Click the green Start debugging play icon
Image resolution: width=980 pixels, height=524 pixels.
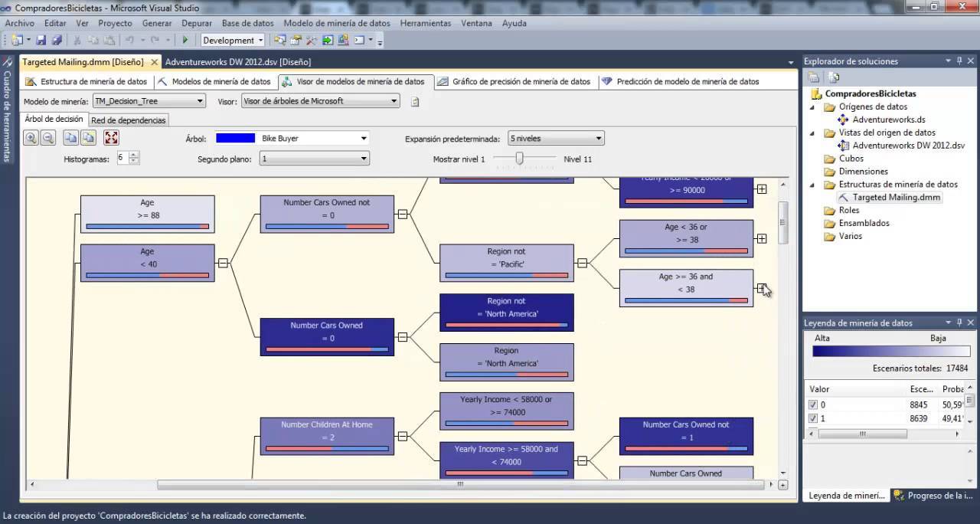[x=185, y=38]
